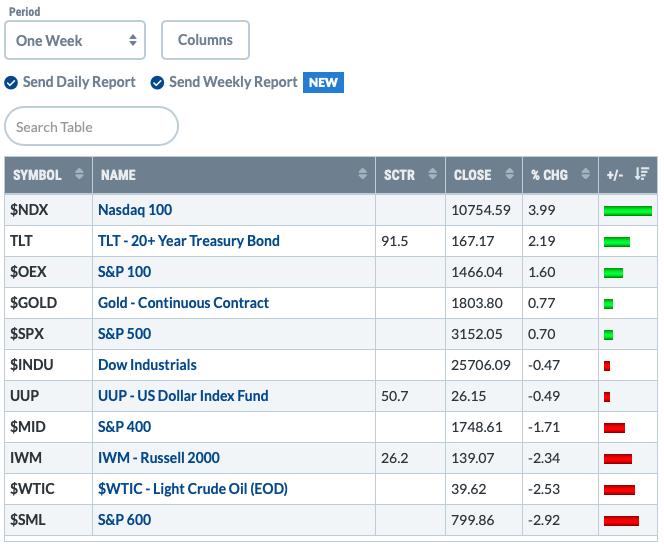The image size is (664, 547).
Task: Click the 10754.59 close value
Action: tap(481, 210)
